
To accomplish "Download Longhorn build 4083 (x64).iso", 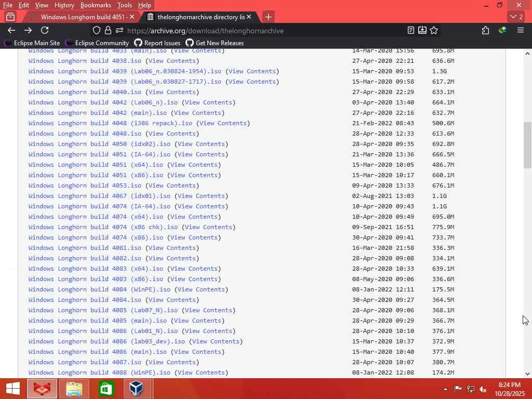I will (x=96, y=269).
